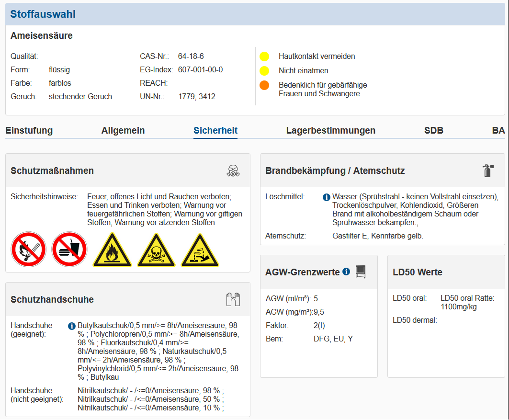
Task: Click the info icon beside AGW-Grenzwerte heading
Action: click(x=346, y=272)
